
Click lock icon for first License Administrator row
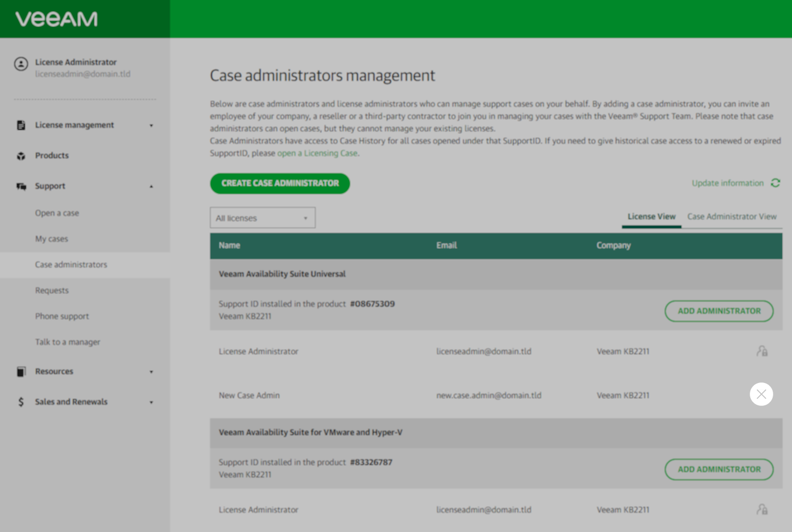click(762, 351)
